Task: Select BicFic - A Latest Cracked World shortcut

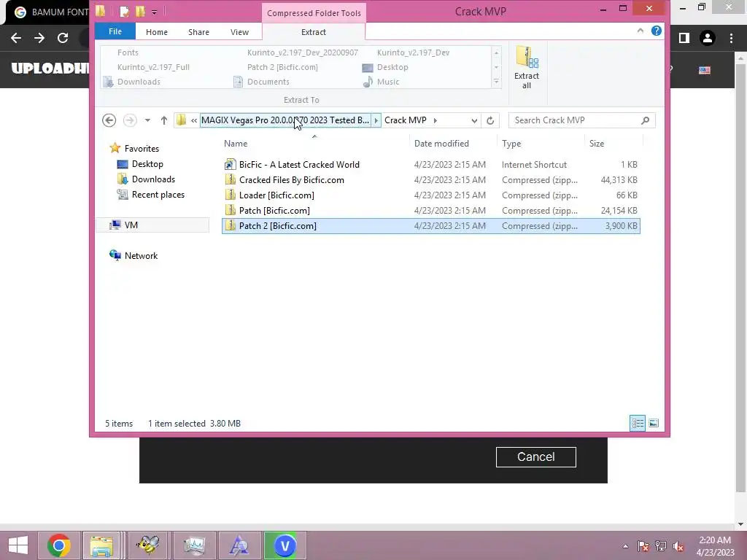Action: tap(430, 165)
